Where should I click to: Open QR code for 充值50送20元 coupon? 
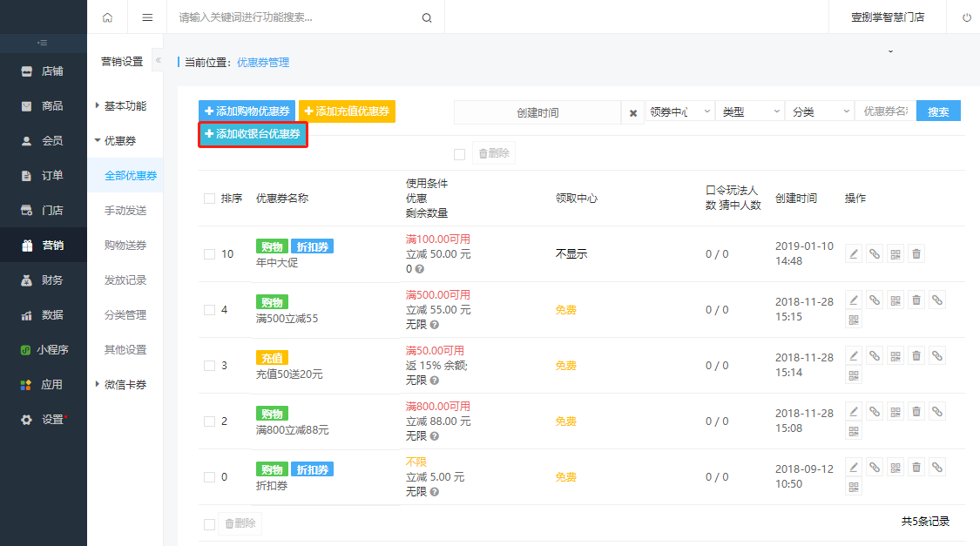(x=896, y=356)
